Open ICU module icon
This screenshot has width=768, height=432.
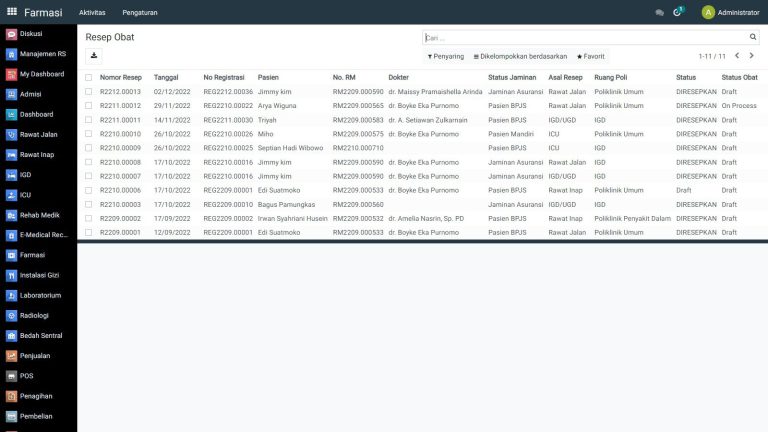[11, 195]
